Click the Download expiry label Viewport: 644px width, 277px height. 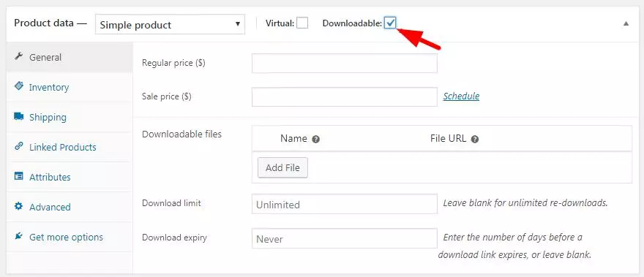point(174,238)
